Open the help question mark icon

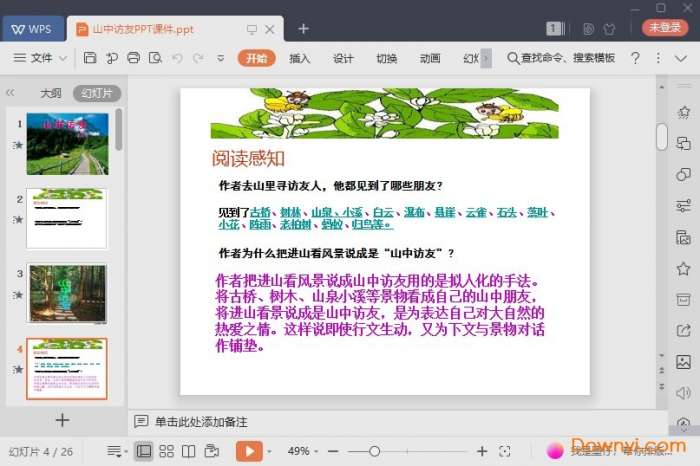tap(635, 58)
